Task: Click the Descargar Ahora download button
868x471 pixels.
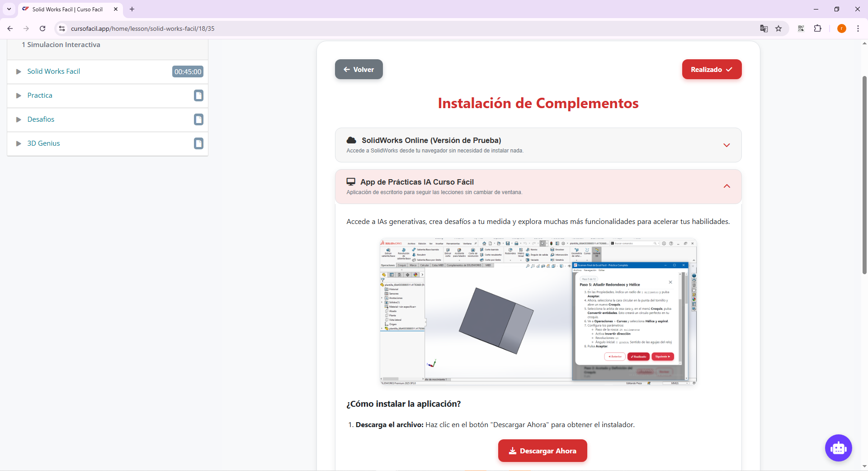Action: pyautogui.click(x=542, y=451)
